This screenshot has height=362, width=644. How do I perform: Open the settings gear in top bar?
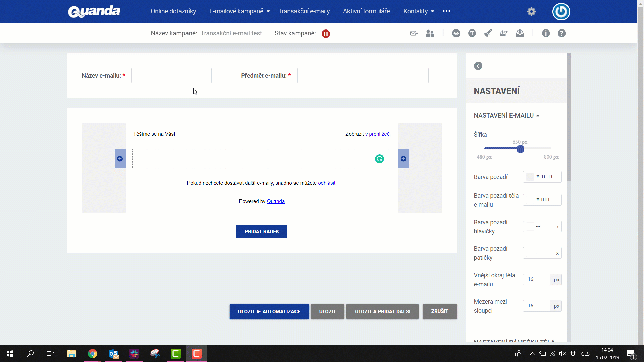point(531,12)
